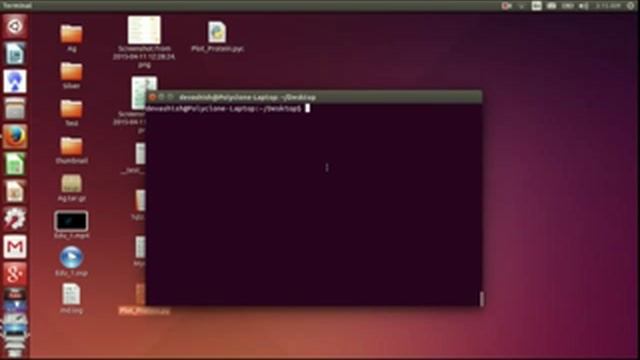The image size is (640, 360).
Task: Open the recording indicator in top panel
Action: click(506, 6)
